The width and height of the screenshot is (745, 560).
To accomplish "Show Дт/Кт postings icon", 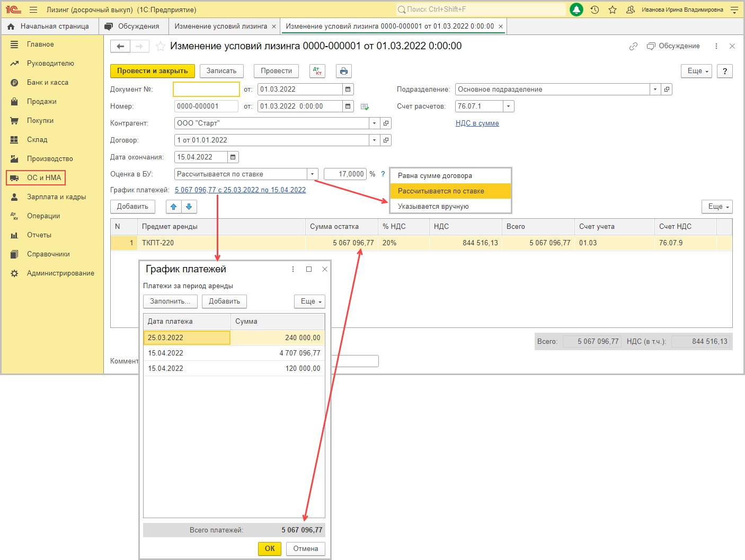I will [317, 71].
